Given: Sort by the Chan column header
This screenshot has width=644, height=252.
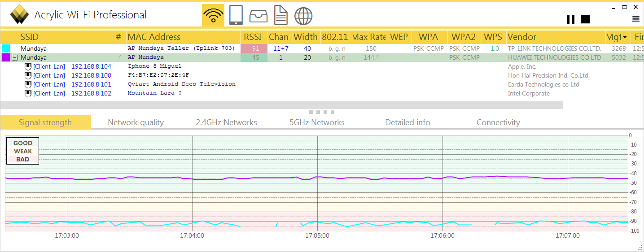Looking at the screenshot, I should (x=279, y=37).
